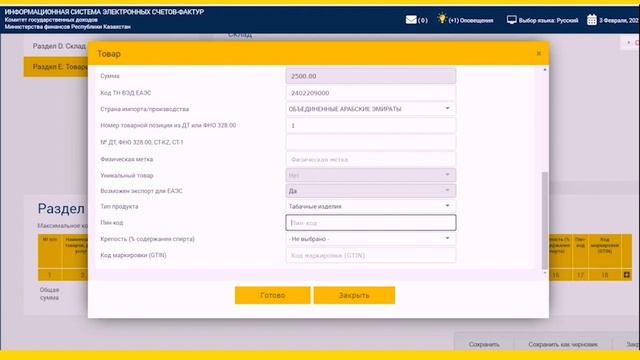Open the mail envelope icon in header
The image size is (640, 360).
(411, 20)
